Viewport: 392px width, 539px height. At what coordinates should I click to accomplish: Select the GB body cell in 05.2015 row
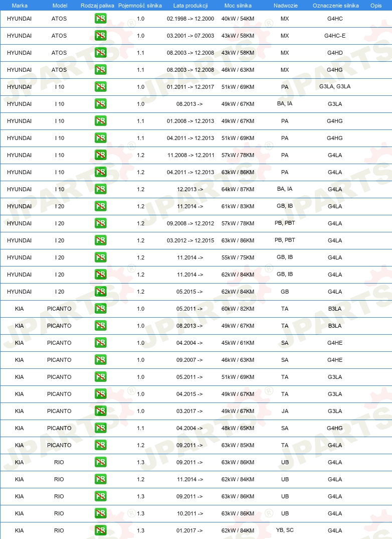(x=285, y=292)
